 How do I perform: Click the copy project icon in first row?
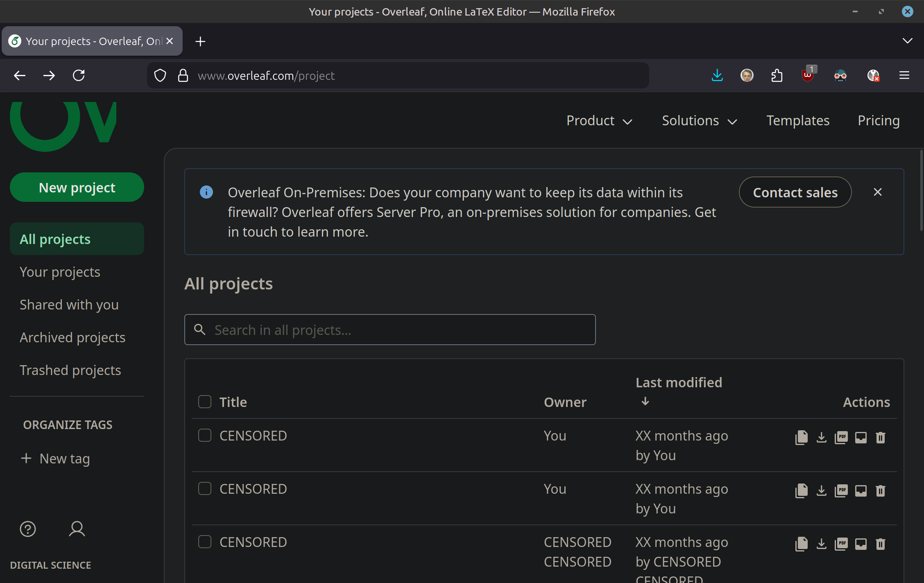point(801,437)
